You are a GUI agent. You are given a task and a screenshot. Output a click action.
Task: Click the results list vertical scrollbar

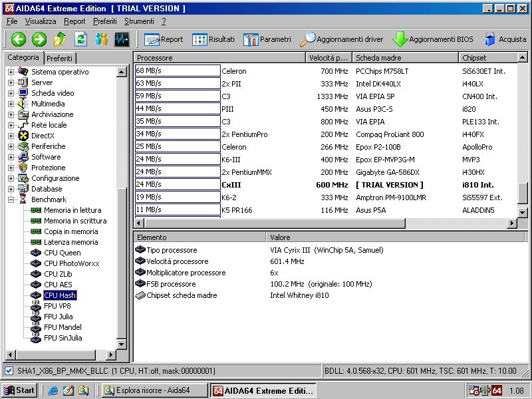[523, 133]
